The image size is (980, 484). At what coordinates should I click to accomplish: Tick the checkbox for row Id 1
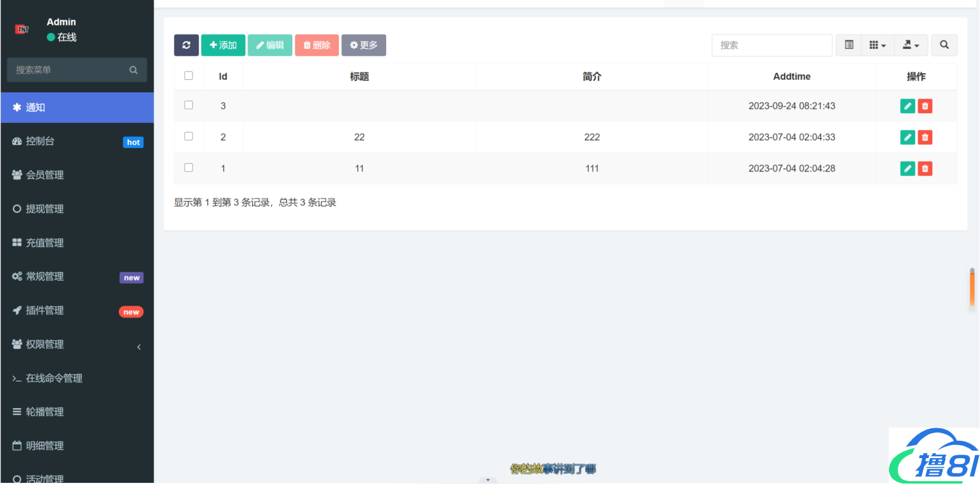pos(189,168)
